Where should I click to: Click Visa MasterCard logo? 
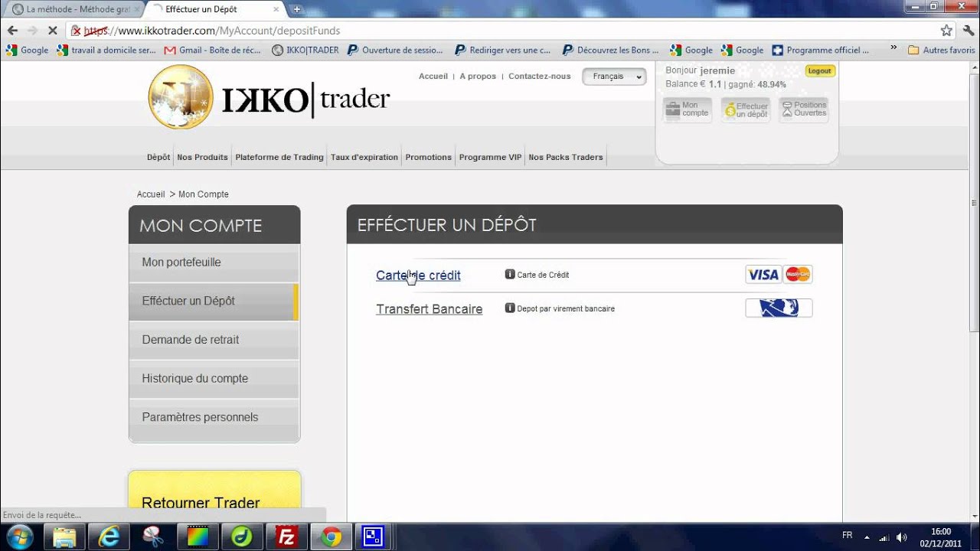click(x=779, y=275)
